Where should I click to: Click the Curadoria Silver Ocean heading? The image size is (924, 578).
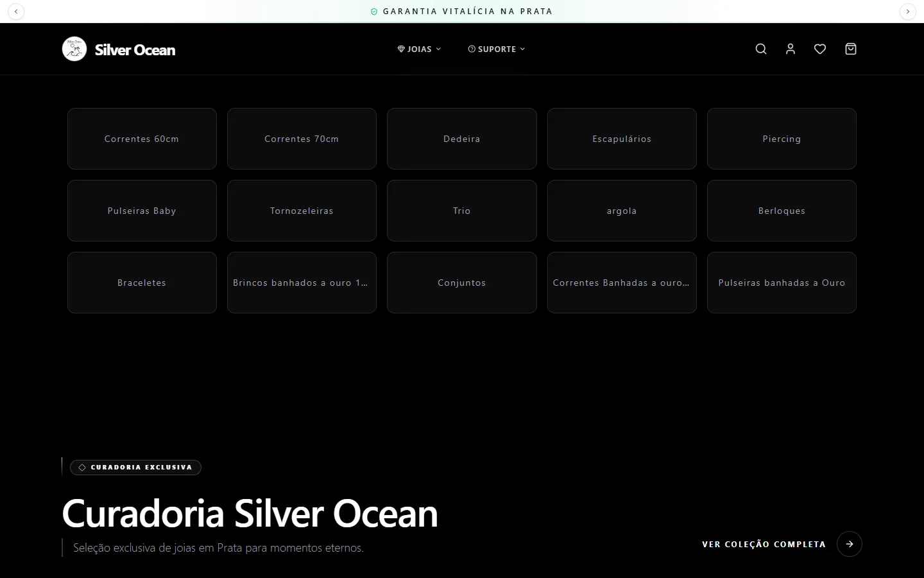tap(250, 513)
